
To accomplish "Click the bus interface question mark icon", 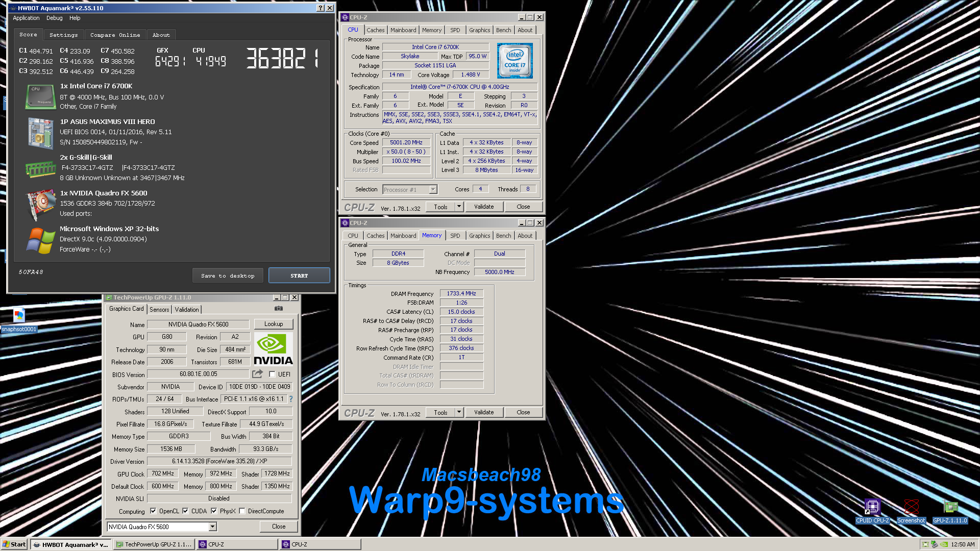I will (x=291, y=399).
